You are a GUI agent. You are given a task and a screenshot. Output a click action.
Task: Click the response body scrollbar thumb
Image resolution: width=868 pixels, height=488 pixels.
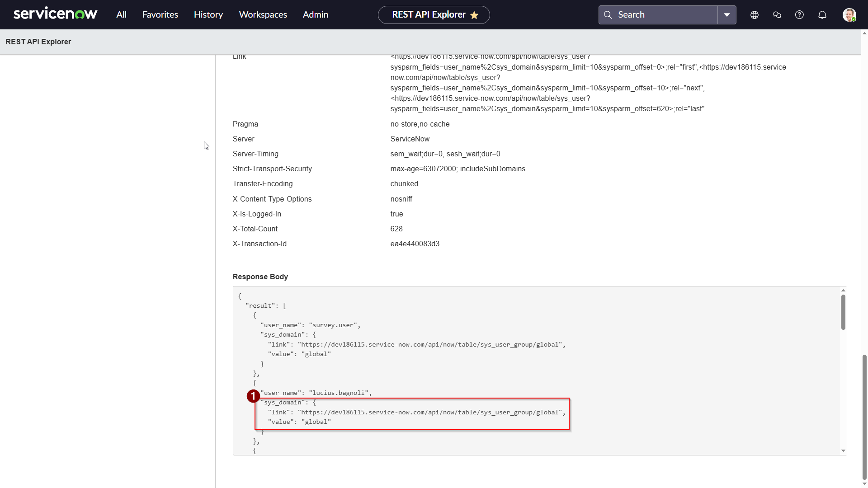[x=843, y=312]
